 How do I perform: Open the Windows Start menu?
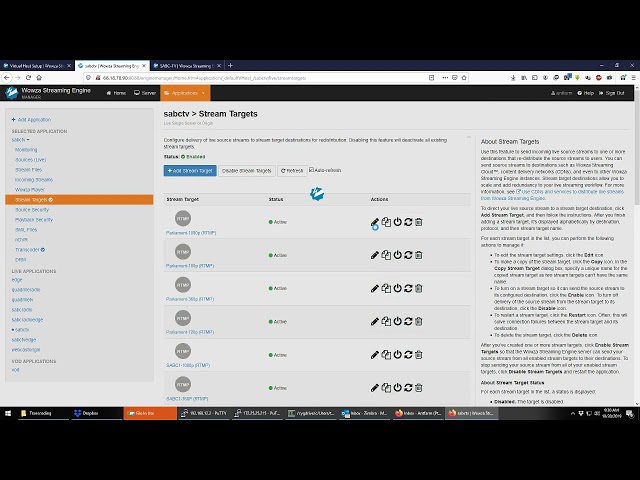coord(8,413)
